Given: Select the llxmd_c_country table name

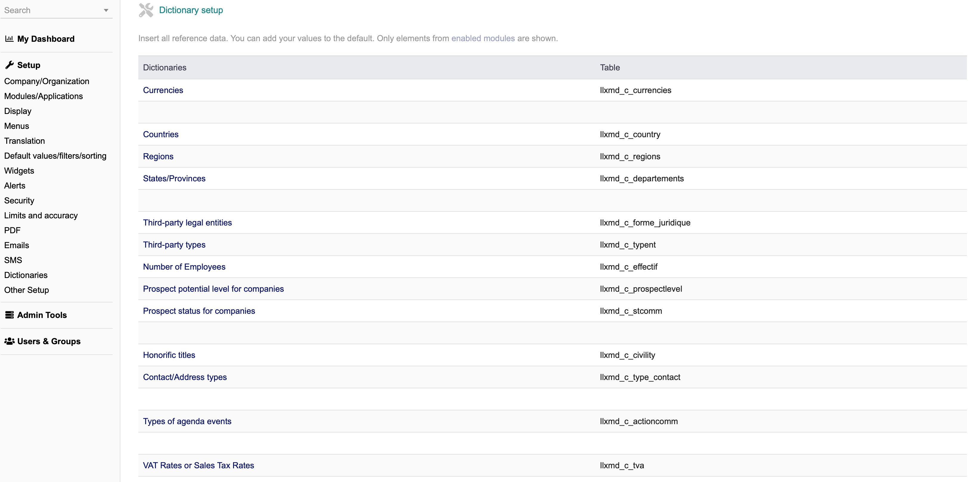Looking at the screenshot, I should (x=630, y=134).
